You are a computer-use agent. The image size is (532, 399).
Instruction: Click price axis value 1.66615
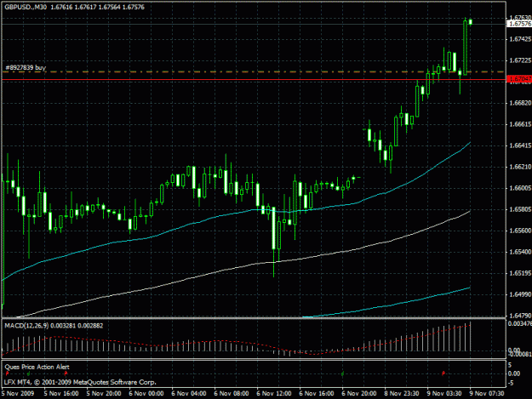[520, 124]
